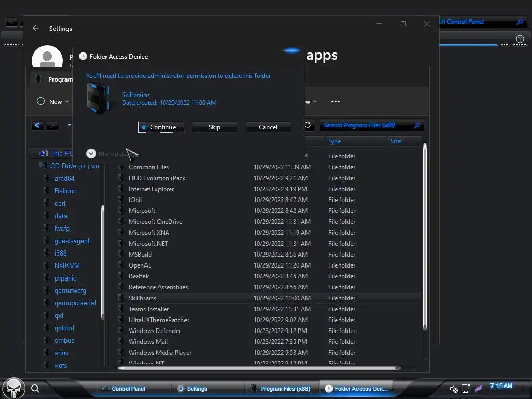Click Control Panel help question icon
This screenshot has height=399, width=532.
pos(520,39)
